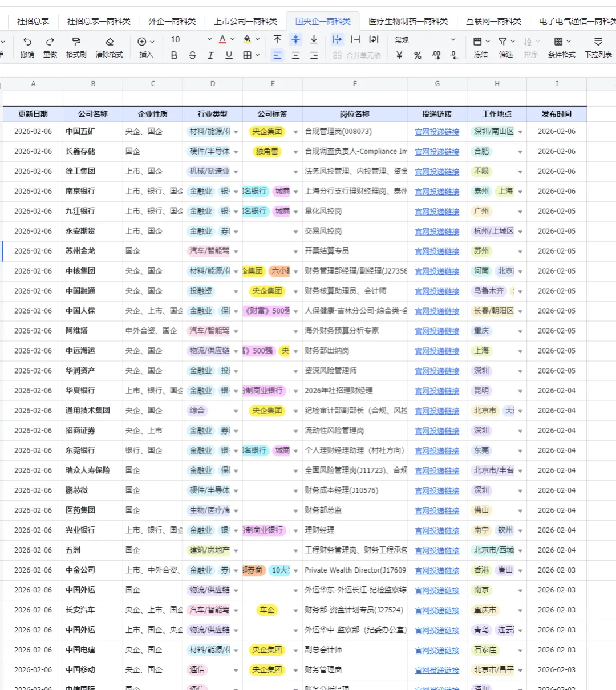Click the borders grid icon
This screenshot has height=690, width=616.
point(247,55)
